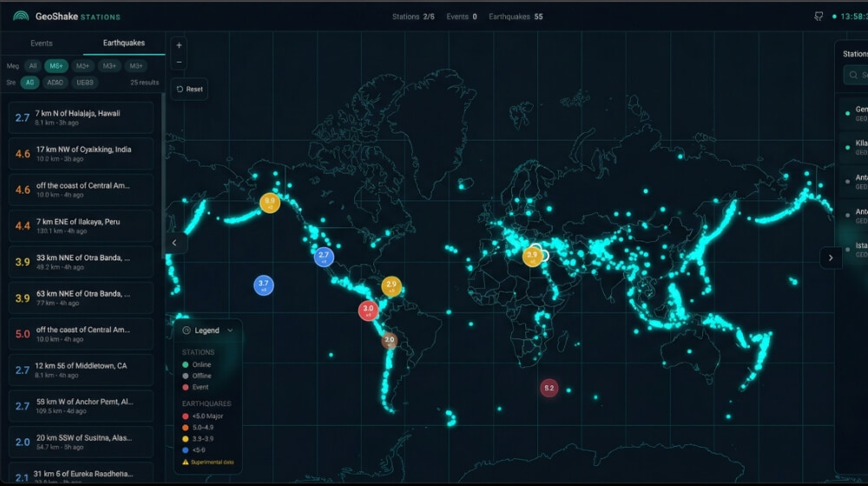
Task: Click the Supermental data warning icon
Action: point(186,463)
